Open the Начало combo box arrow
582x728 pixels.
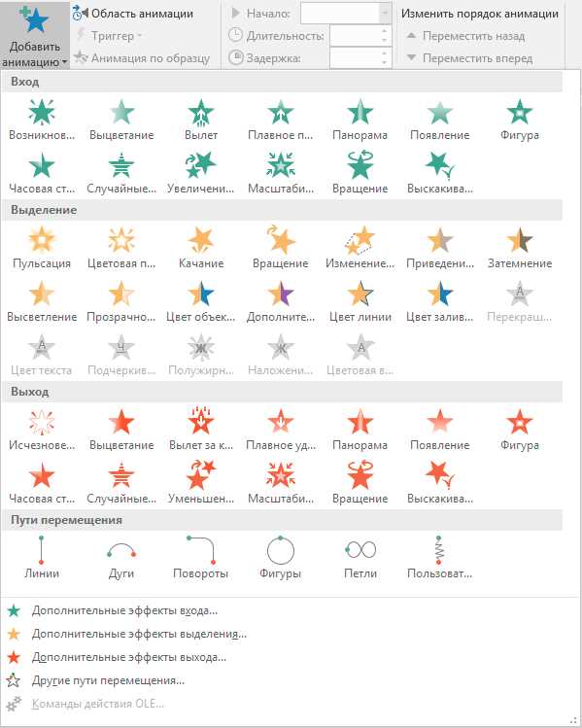pyautogui.click(x=385, y=14)
